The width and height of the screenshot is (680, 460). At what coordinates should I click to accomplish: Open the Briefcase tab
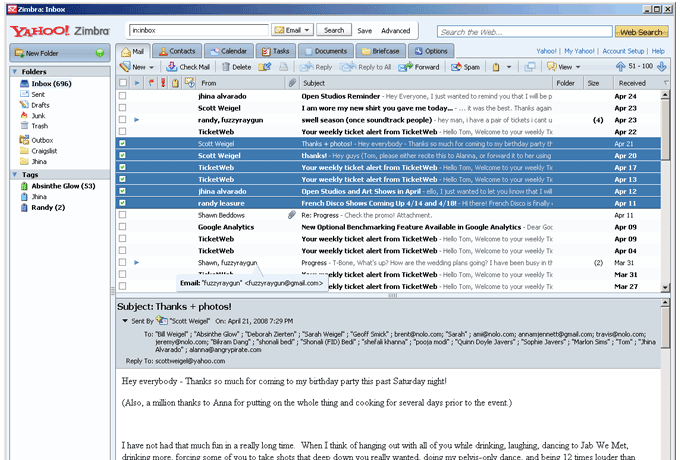click(380, 51)
